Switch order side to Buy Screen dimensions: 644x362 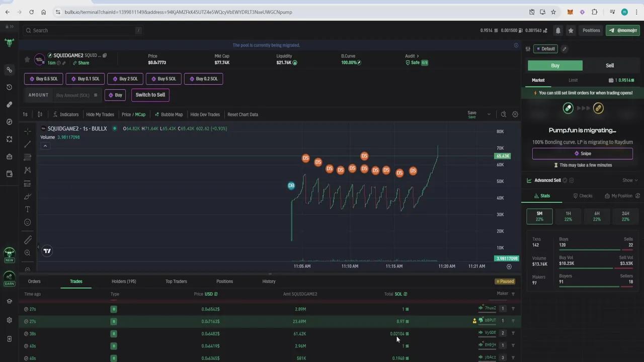coord(555,65)
